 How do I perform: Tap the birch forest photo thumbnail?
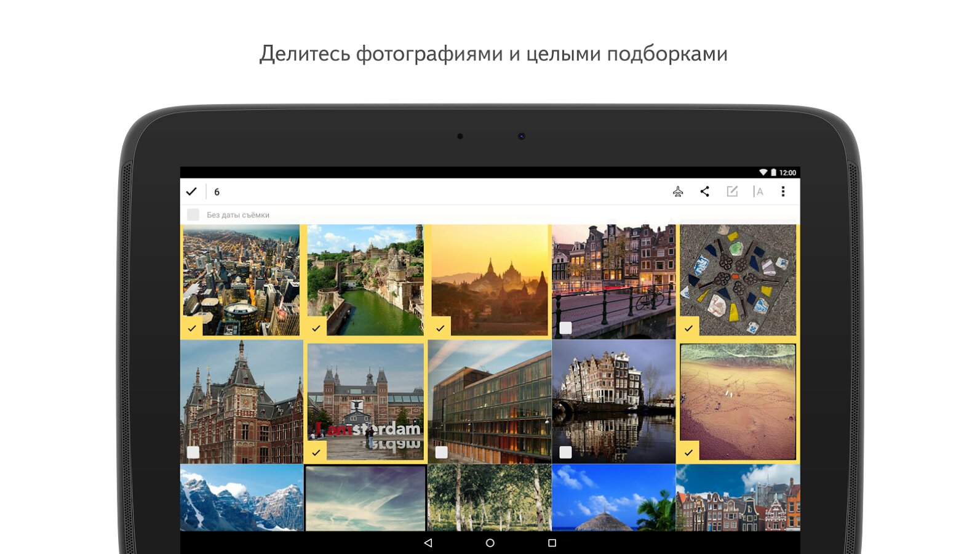pyautogui.click(x=489, y=497)
